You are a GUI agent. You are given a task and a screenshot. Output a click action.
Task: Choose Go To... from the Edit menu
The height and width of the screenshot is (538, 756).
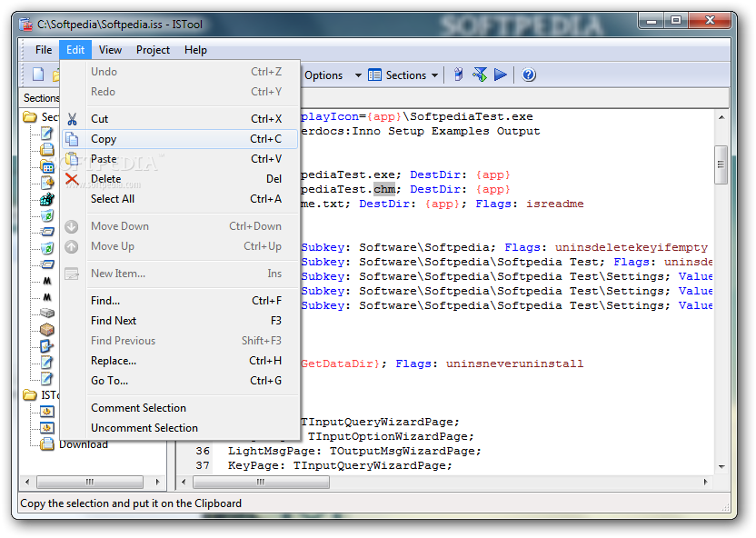click(180, 381)
